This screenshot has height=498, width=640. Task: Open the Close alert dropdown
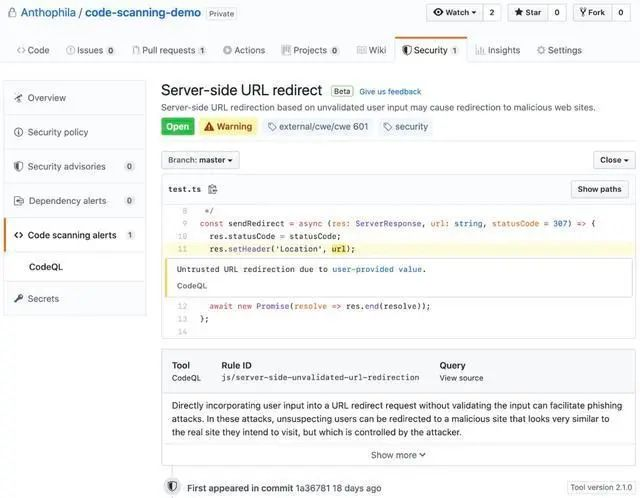coord(613,160)
